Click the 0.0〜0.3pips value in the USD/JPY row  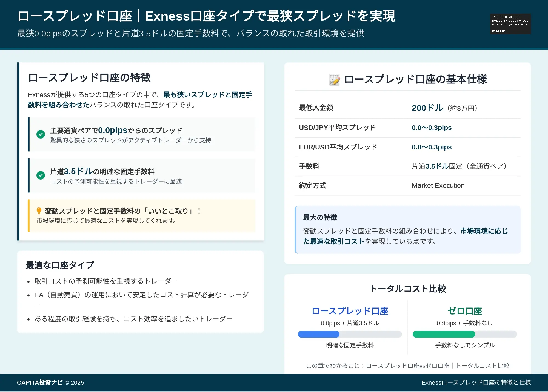432,128
